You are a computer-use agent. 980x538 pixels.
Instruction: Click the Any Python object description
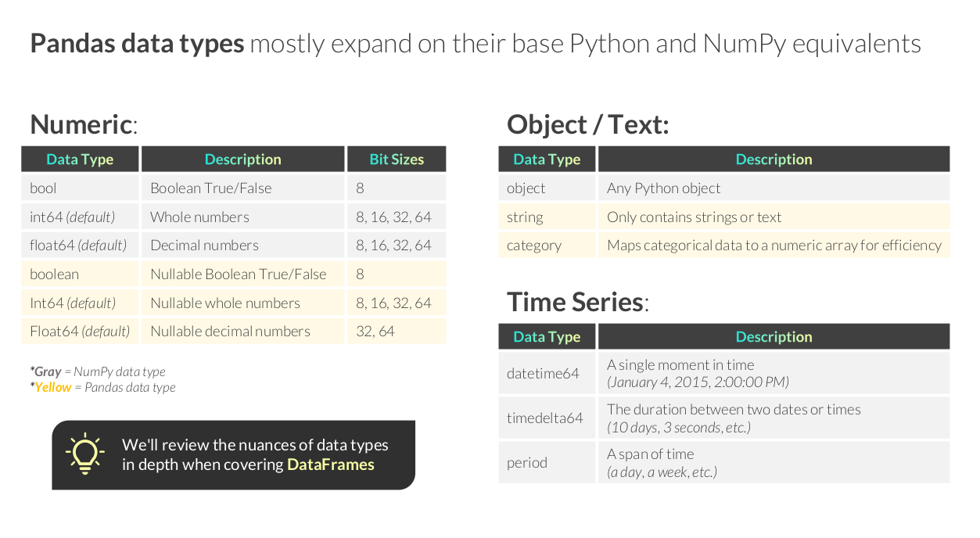[x=663, y=188]
